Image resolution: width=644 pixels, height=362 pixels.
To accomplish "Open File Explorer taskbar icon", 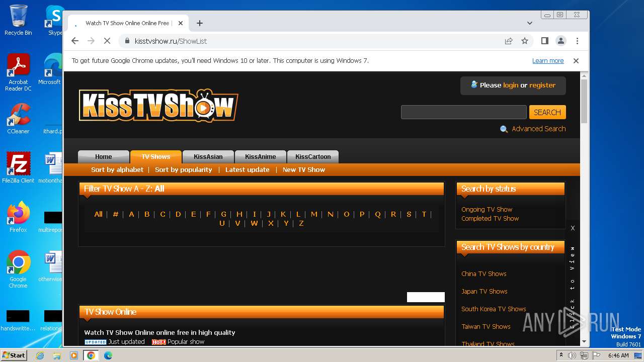I will click(57, 355).
